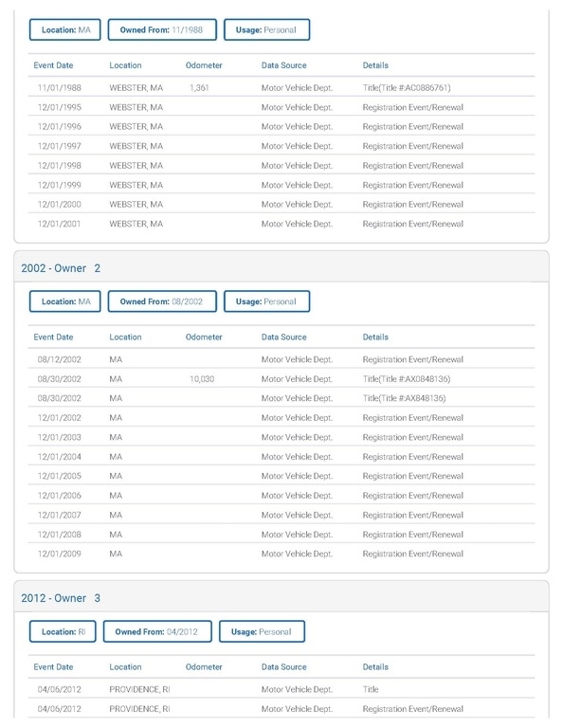Click the Event Date column header in Owner 2 table
The width and height of the screenshot is (563, 728).
pyautogui.click(x=53, y=337)
